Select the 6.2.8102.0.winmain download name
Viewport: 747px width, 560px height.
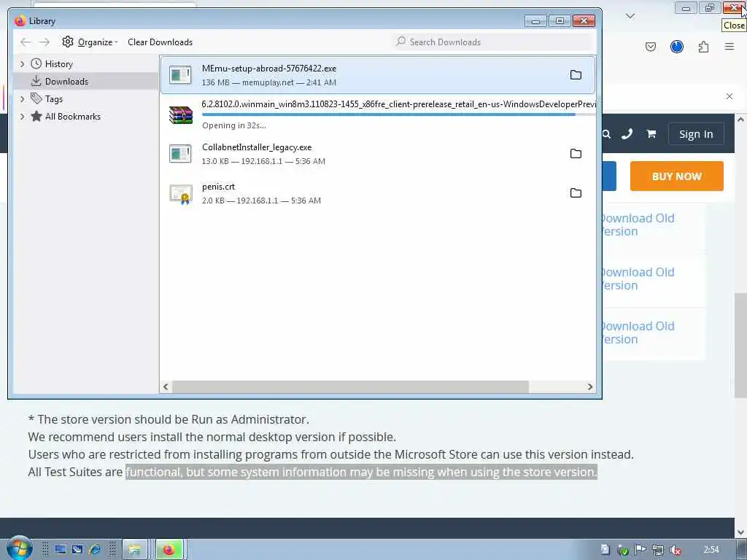tap(398, 104)
